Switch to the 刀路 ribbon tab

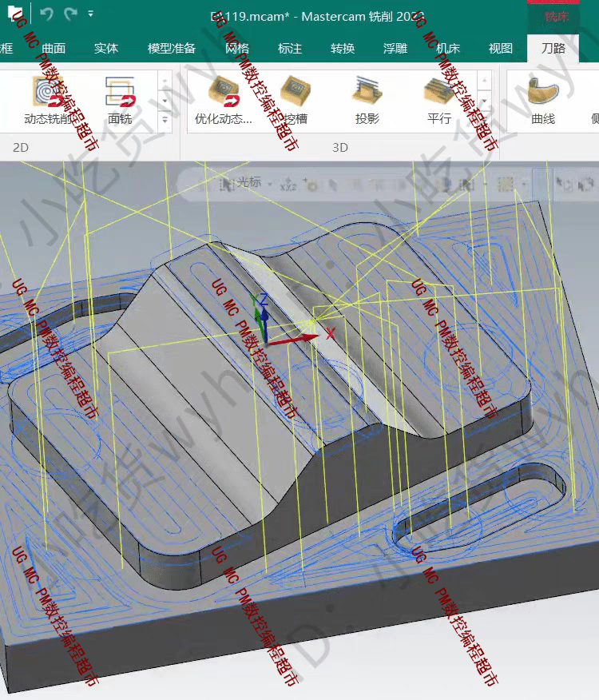pyautogui.click(x=553, y=48)
